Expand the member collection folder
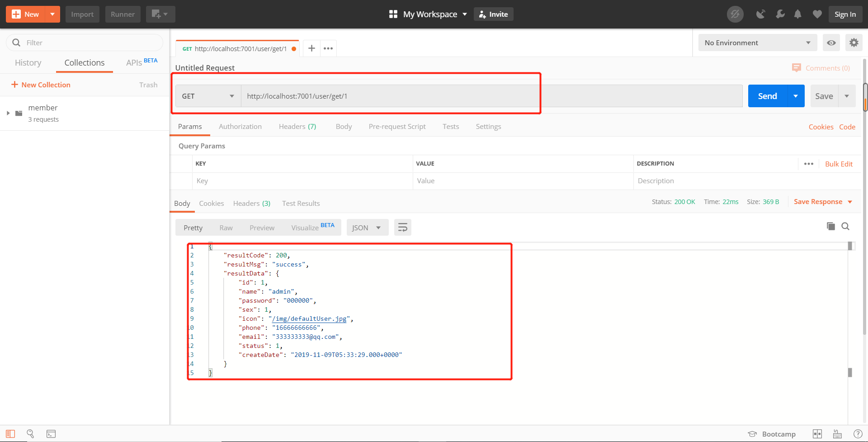 pos(8,113)
